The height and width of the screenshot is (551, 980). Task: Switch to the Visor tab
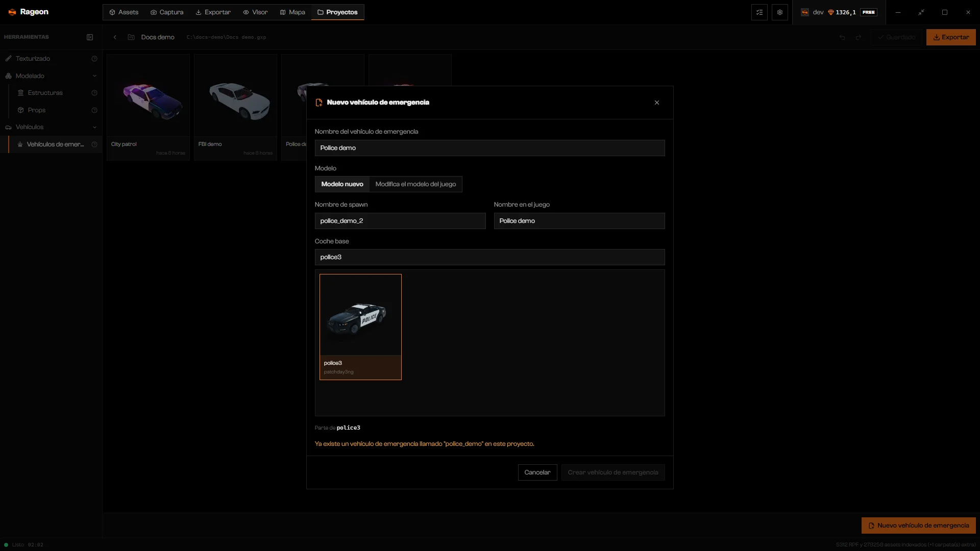point(255,12)
